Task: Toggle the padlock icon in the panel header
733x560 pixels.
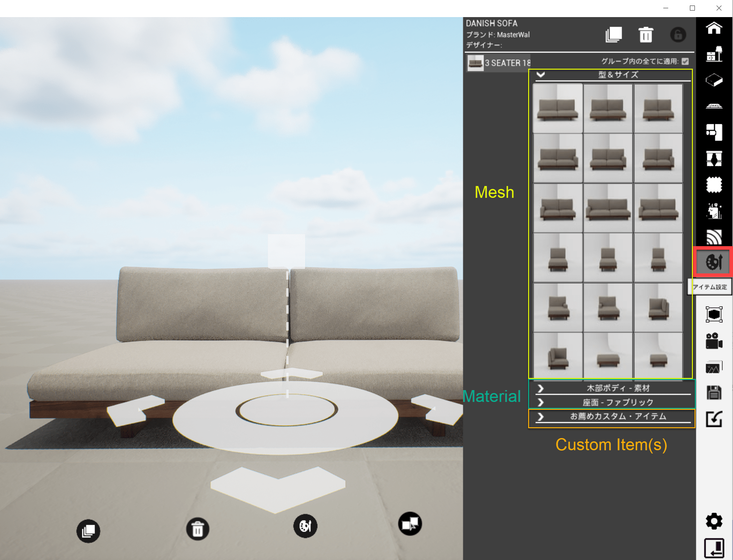Action: click(x=678, y=35)
